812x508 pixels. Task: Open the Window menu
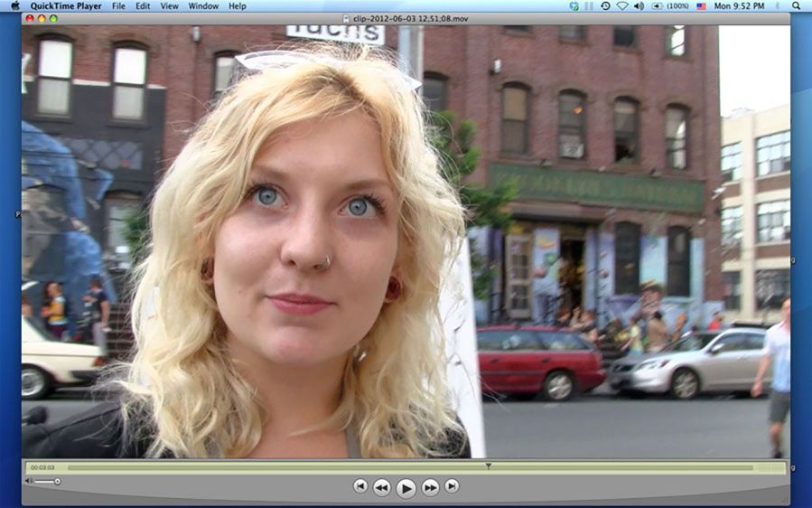tap(203, 6)
